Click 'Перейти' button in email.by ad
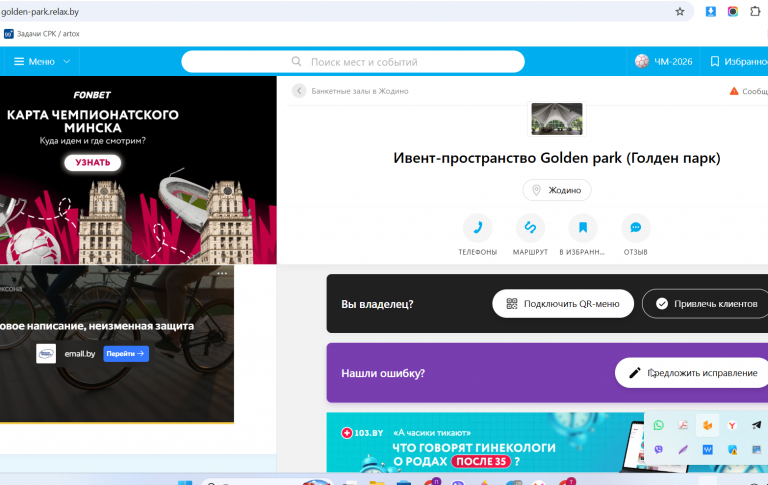The height and width of the screenshot is (485, 768). pyautogui.click(x=126, y=354)
